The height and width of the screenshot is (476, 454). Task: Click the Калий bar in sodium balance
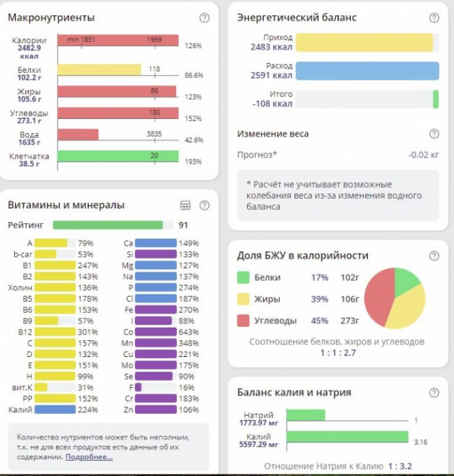click(346, 437)
